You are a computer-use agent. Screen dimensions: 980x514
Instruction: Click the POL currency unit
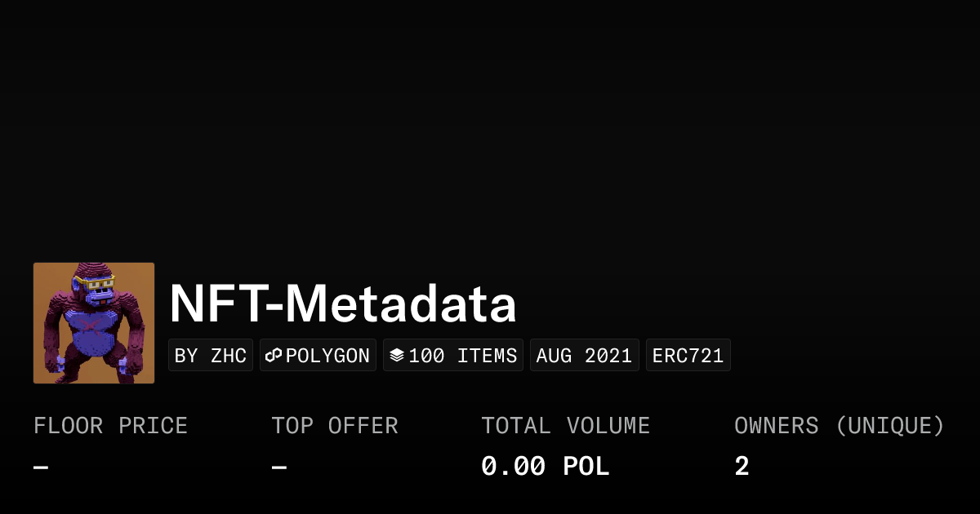[x=586, y=467]
